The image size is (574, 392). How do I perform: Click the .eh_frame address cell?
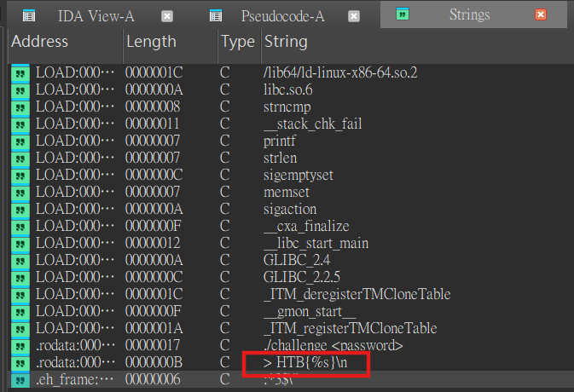click(75, 379)
